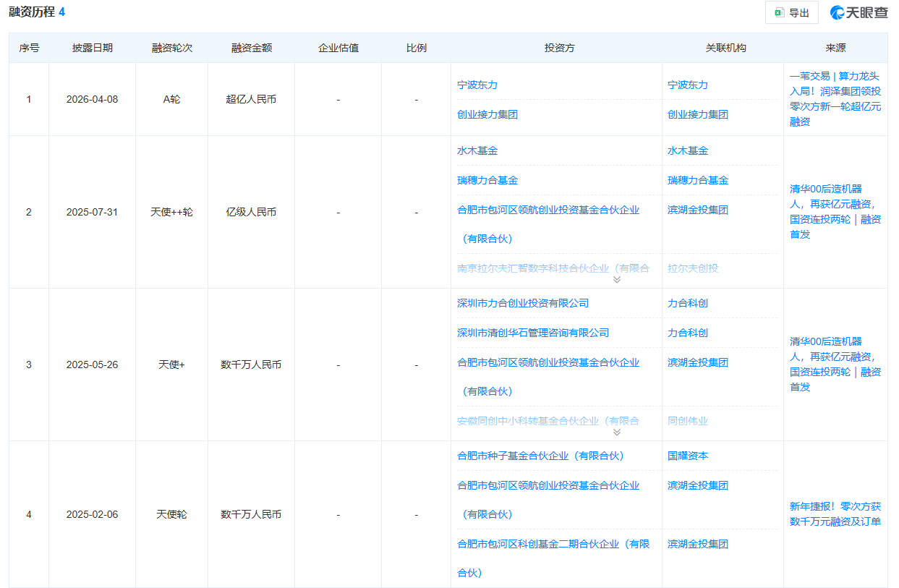Viewport: 899px width, 588px height.
Task: Open 创业接力集团 in the 关联机构 column
Action: (698, 114)
